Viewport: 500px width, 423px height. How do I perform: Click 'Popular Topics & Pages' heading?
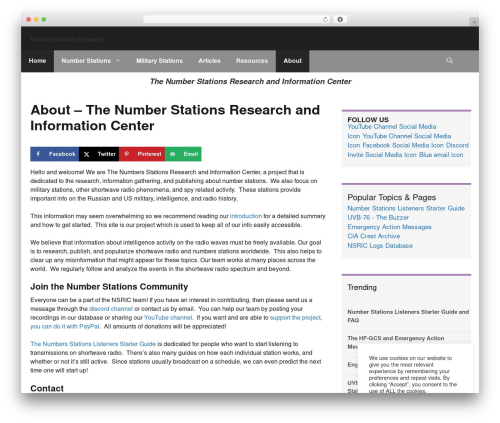(392, 197)
